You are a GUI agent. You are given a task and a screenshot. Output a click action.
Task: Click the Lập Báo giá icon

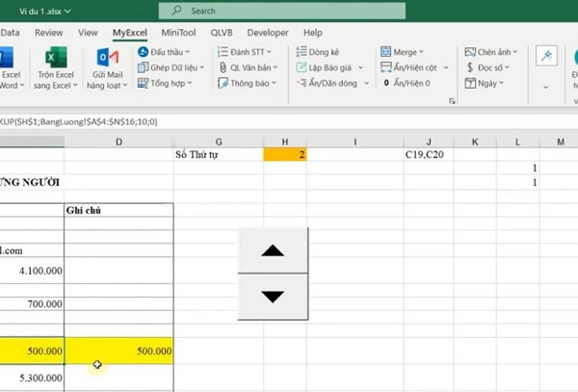pos(302,67)
